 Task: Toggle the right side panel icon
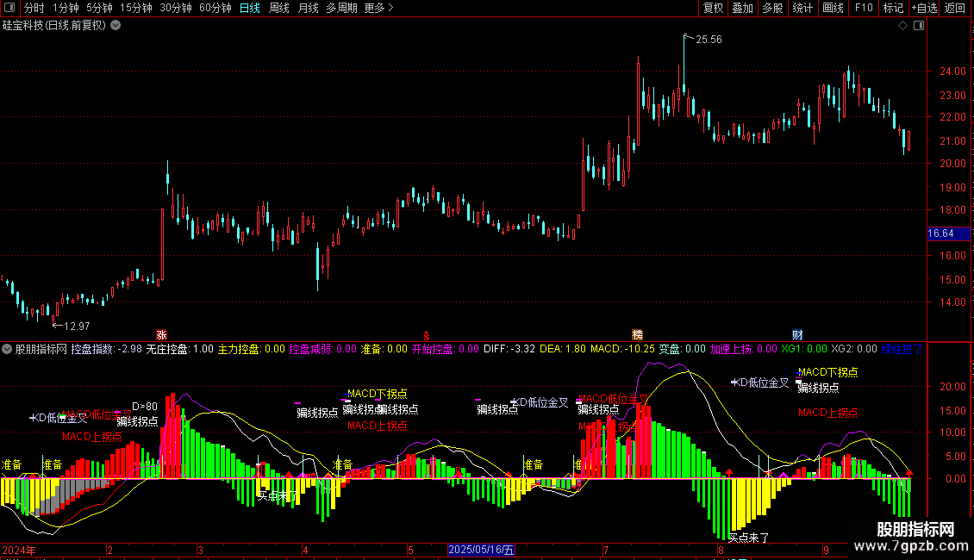[x=919, y=26]
